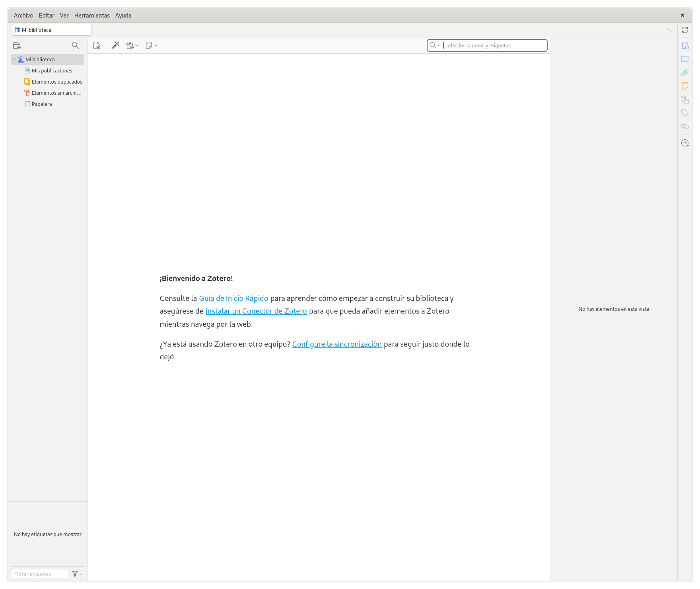Open the New Item button
Viewport: 700px width, 589px height.
[x=99, y=45]
